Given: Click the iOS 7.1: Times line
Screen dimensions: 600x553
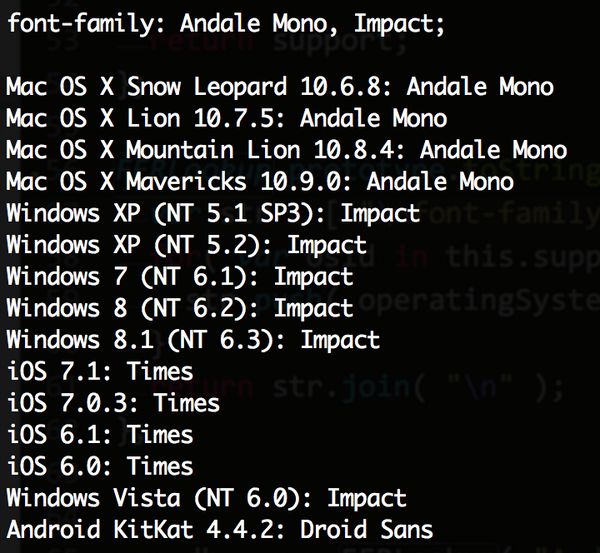Looking at the screenshot, I should pos(99,371).
